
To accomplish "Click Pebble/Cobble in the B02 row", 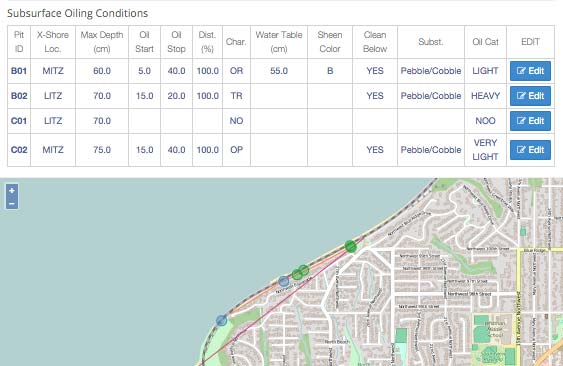I will coord(431,96).
